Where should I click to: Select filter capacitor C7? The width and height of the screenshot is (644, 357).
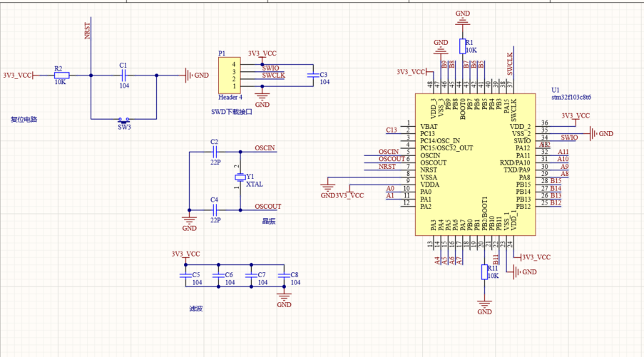(x=251, y=275)
